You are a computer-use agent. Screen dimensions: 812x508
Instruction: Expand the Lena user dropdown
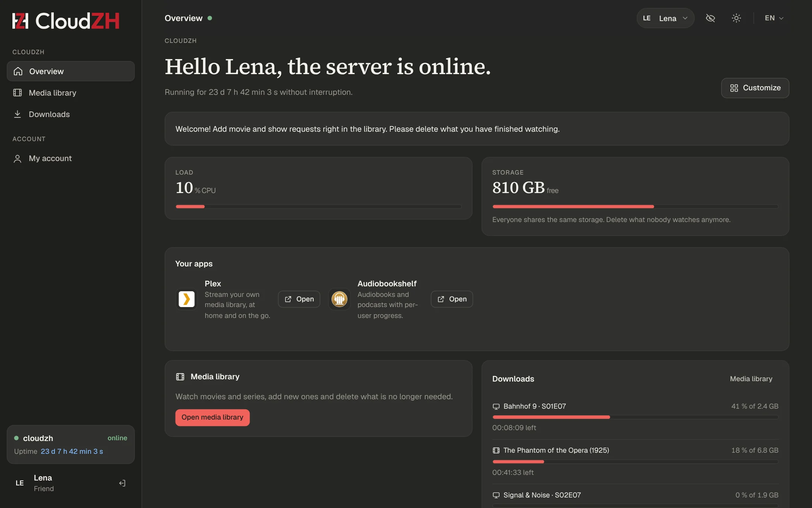(665, 18)
